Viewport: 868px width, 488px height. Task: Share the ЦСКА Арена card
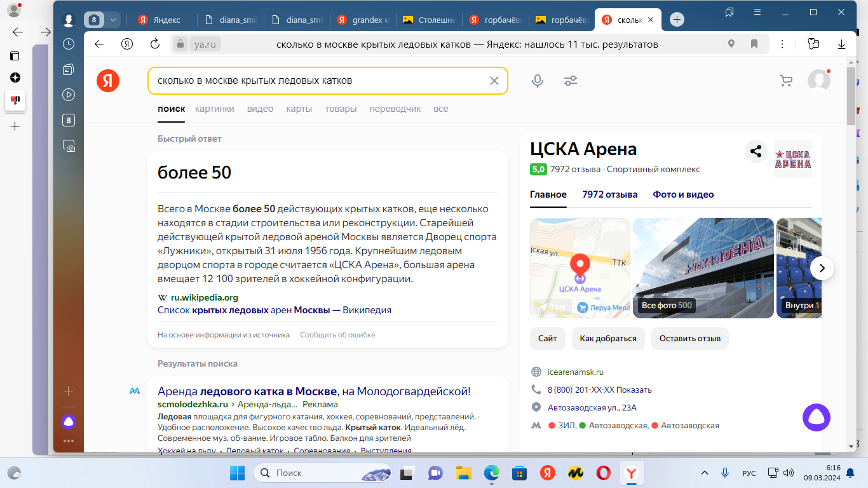click(x=756, y=151)
